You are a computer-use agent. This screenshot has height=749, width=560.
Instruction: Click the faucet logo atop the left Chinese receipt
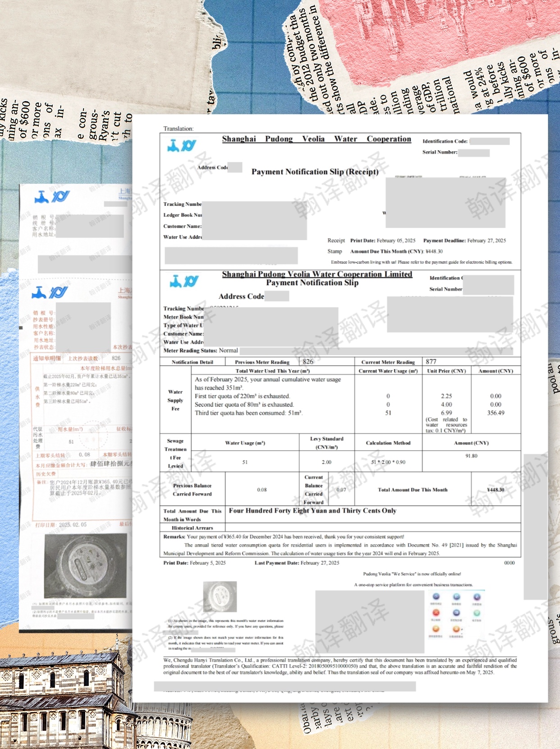(x=52, y=197)
